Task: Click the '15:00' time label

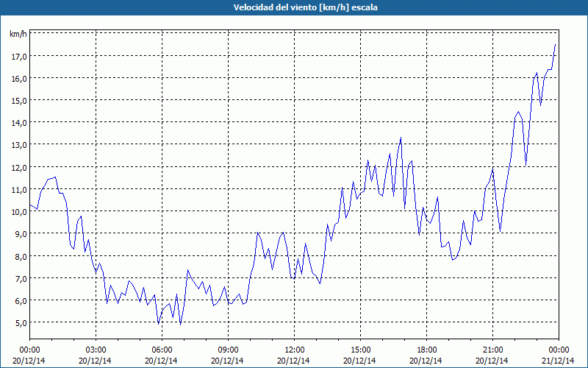Action: [360, 350]
